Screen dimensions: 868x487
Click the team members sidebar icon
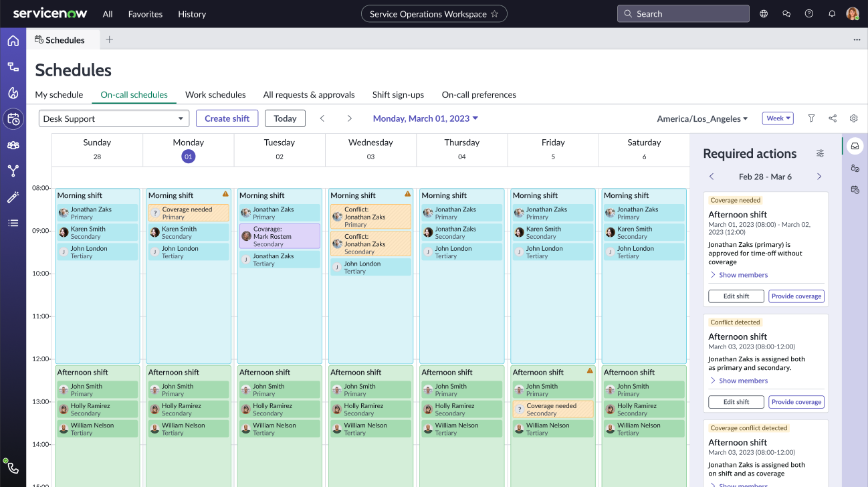coord(13,145)
